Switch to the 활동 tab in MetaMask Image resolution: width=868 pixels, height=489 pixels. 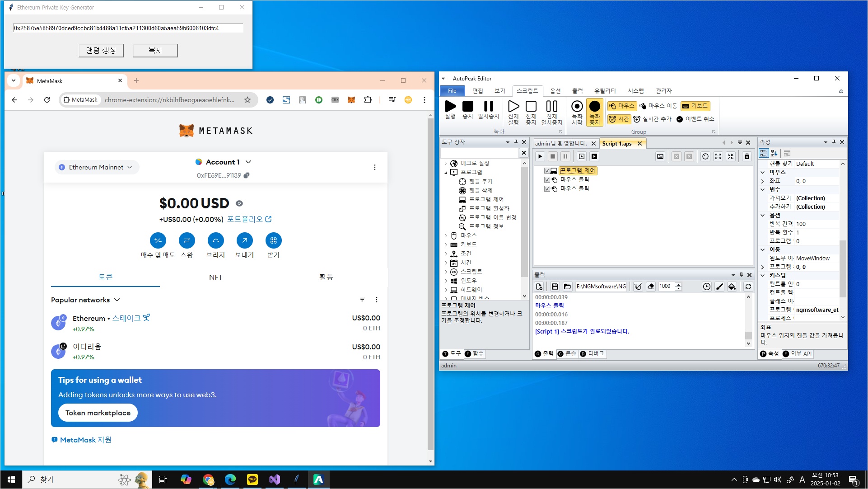(x=326, y=277)
